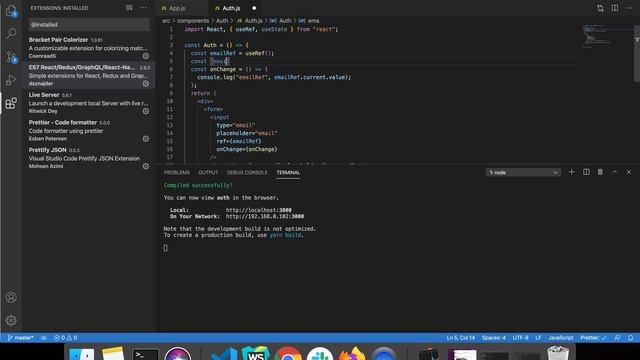Image resolution: width=640 pixels, height=360 pixels.
Task: Click the master branch in the status bar
Action: pyautogui.click(x=20, y=338)
